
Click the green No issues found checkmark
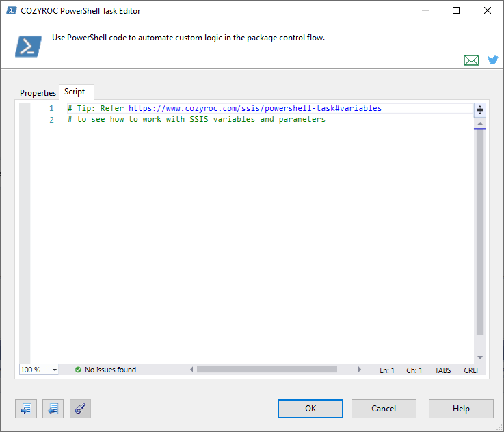pos(78,370)
